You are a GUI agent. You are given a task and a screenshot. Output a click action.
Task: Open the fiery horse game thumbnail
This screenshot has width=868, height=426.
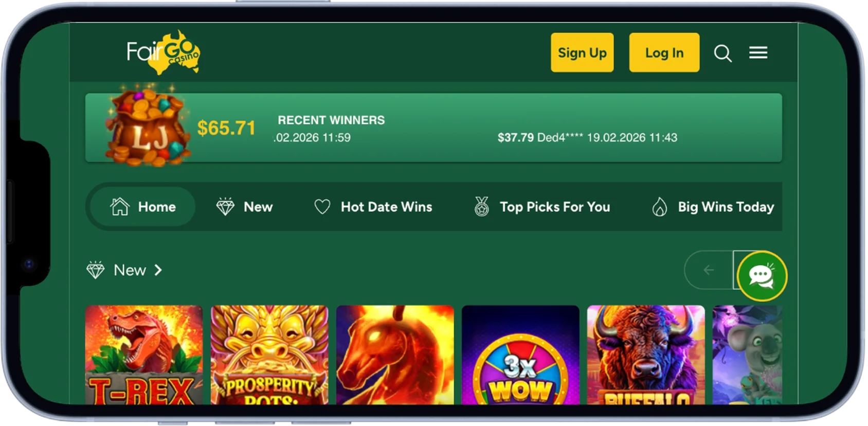point(395,355)
